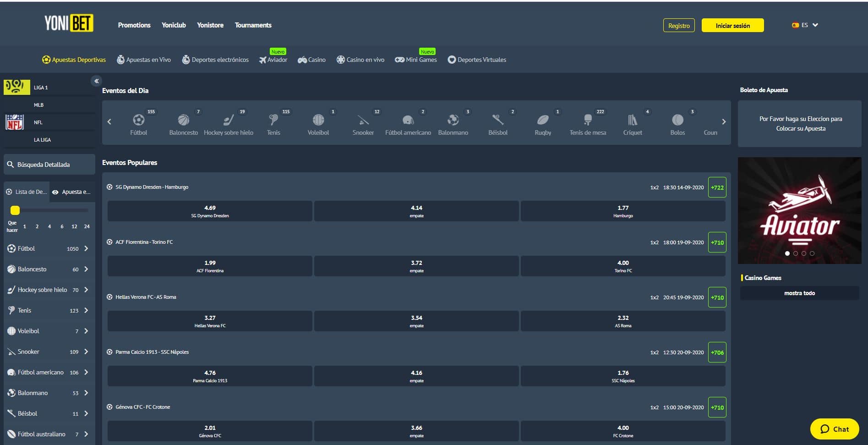Click the Iniciar sesión button
This screenshot has height=445, width=868.
tap(732, 26)
